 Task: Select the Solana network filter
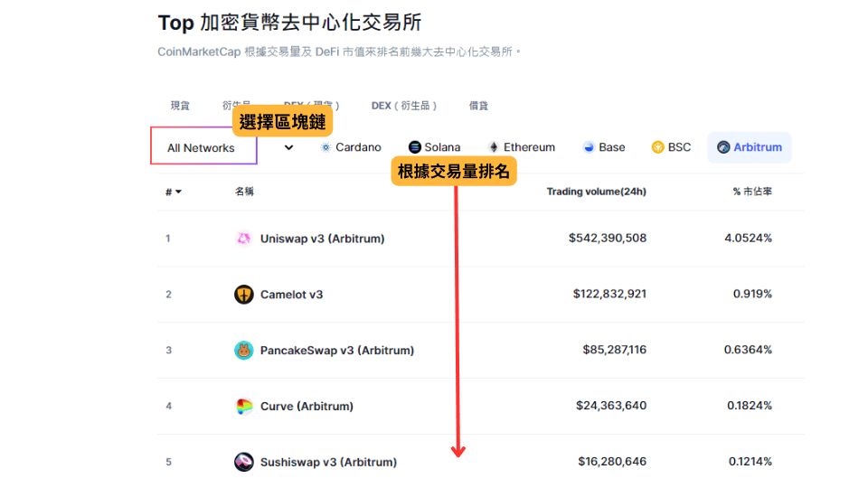tap(434, 147)
